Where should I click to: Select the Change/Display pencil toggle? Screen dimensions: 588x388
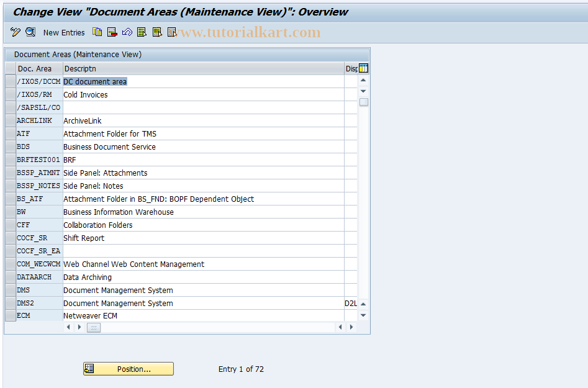[15, 32]
